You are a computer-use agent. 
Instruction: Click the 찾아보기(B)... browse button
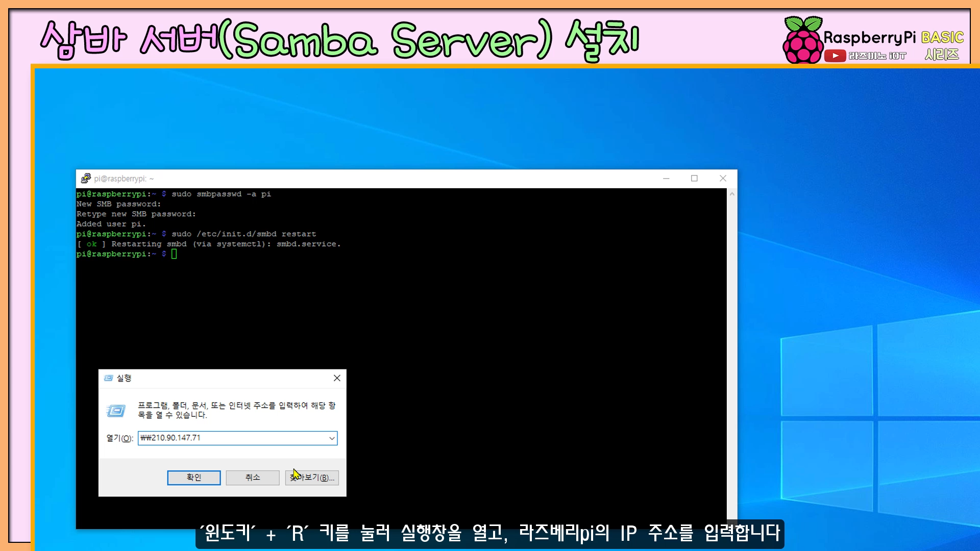coord(312,478)
